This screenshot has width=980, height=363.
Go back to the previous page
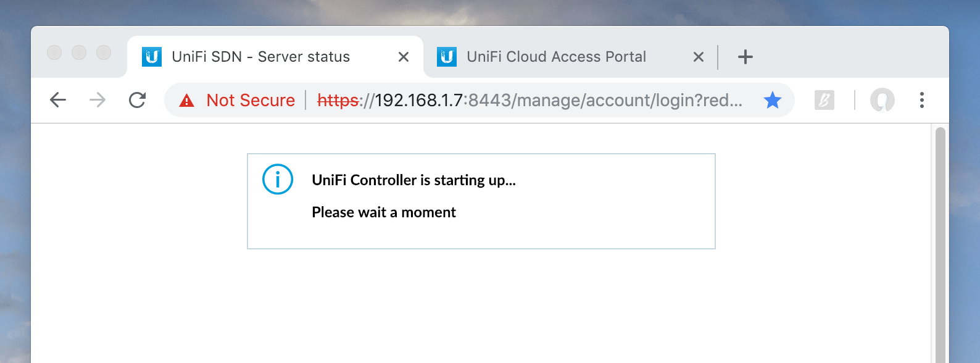tap(58, 100)
